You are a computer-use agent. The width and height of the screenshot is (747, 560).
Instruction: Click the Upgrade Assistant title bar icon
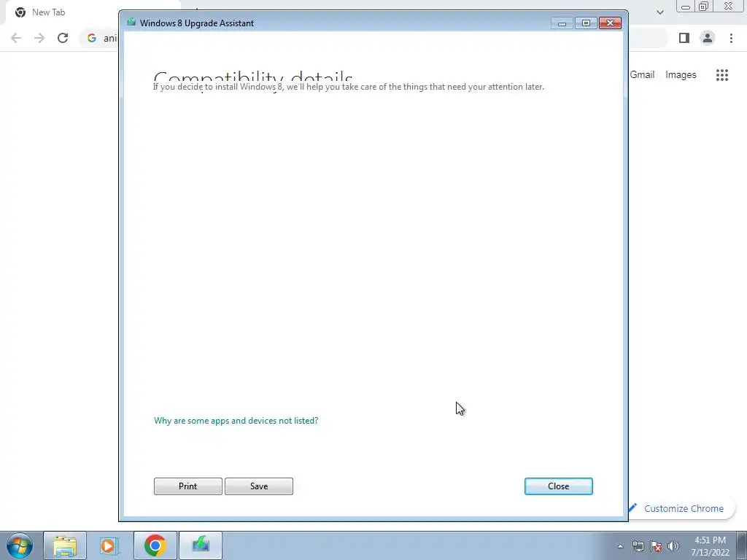131,23
